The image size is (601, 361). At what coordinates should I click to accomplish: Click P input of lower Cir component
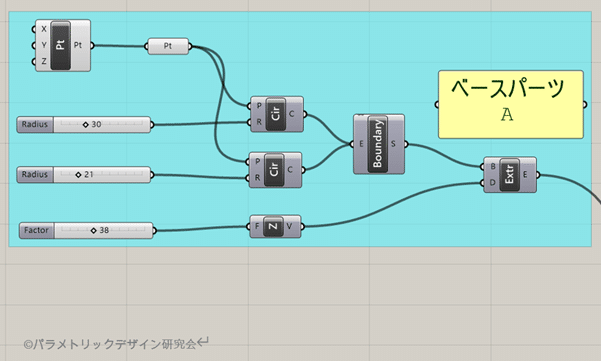[x=257, y=161]
